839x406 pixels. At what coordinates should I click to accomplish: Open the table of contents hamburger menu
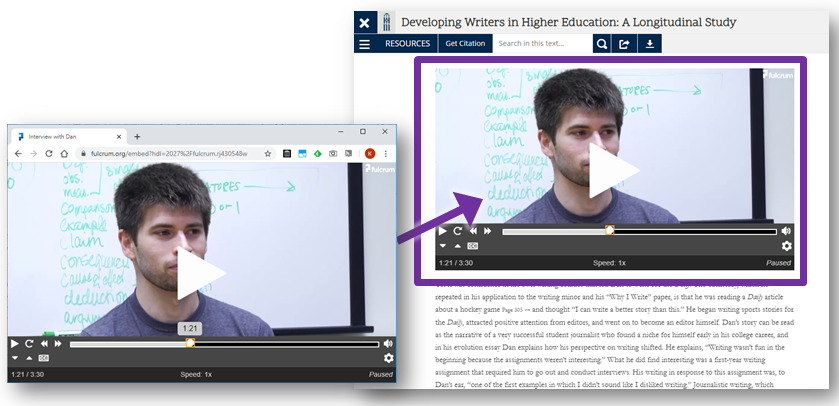coord(364,44)
